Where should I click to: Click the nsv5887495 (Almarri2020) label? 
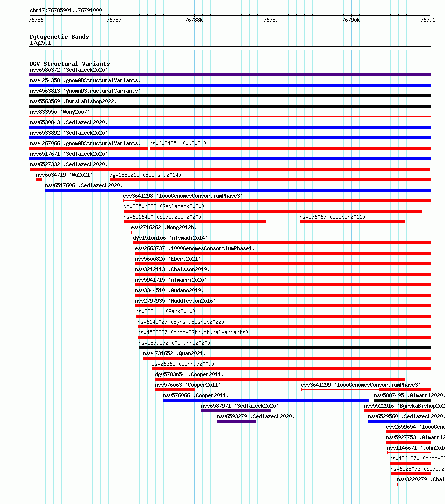409,395
